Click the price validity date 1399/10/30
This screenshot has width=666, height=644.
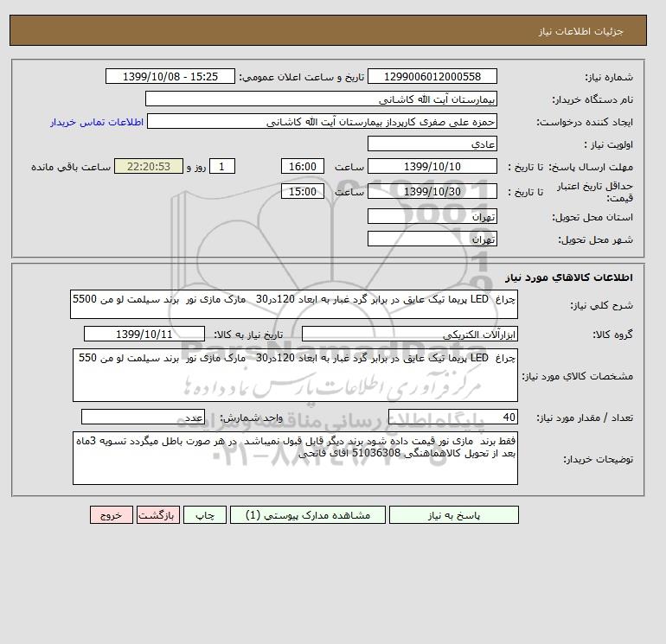click(x=432, y=191)
